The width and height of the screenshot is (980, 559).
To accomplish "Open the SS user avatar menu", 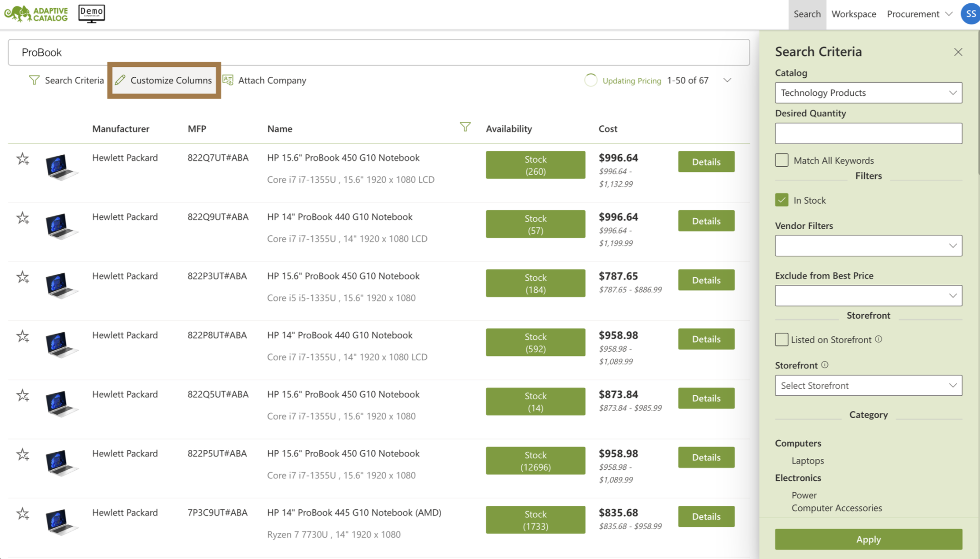I will (971, 14).
